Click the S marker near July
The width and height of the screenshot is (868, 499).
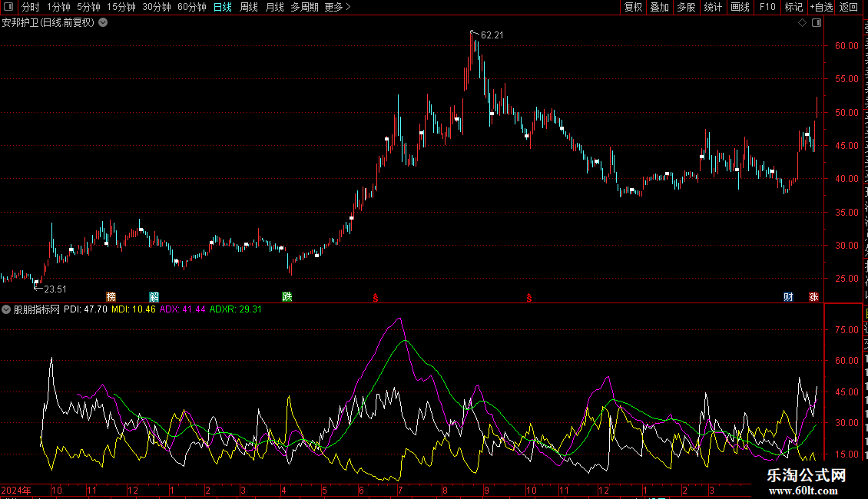[x=376, y=298]
